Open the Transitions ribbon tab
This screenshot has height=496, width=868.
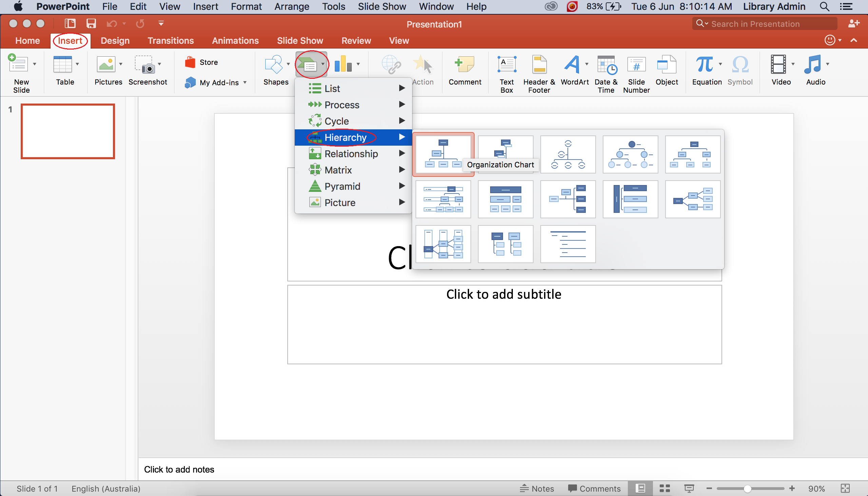pos(171,40)
